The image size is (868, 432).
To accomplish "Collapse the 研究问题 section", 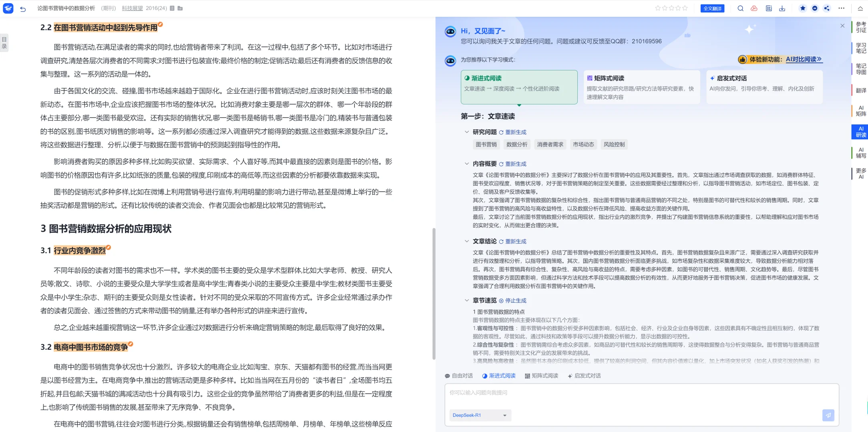I will [x=467, y=132].
